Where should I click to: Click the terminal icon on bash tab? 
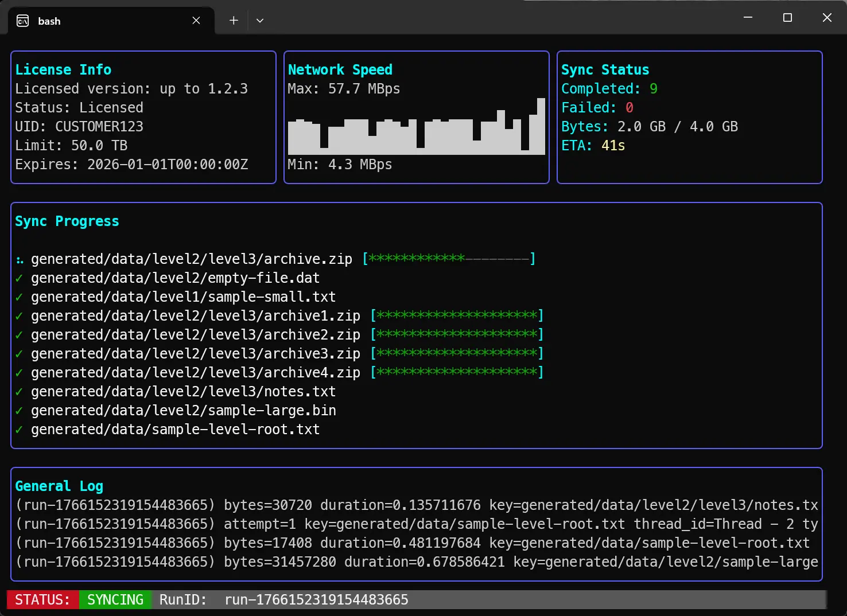tap(23, 21)
